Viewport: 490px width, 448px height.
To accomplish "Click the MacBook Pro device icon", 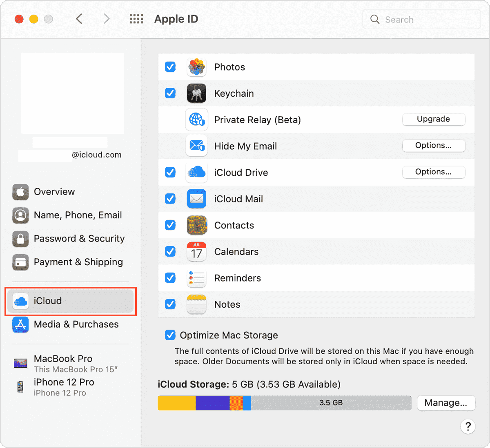I will coord(20,363).
